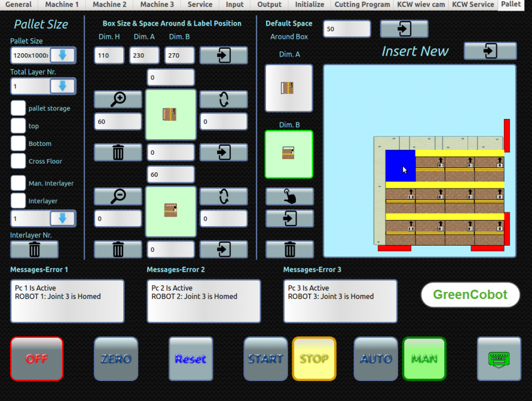Click the Dim. A input showing 230
The image size is (532, 401).
tap(144, 55)
